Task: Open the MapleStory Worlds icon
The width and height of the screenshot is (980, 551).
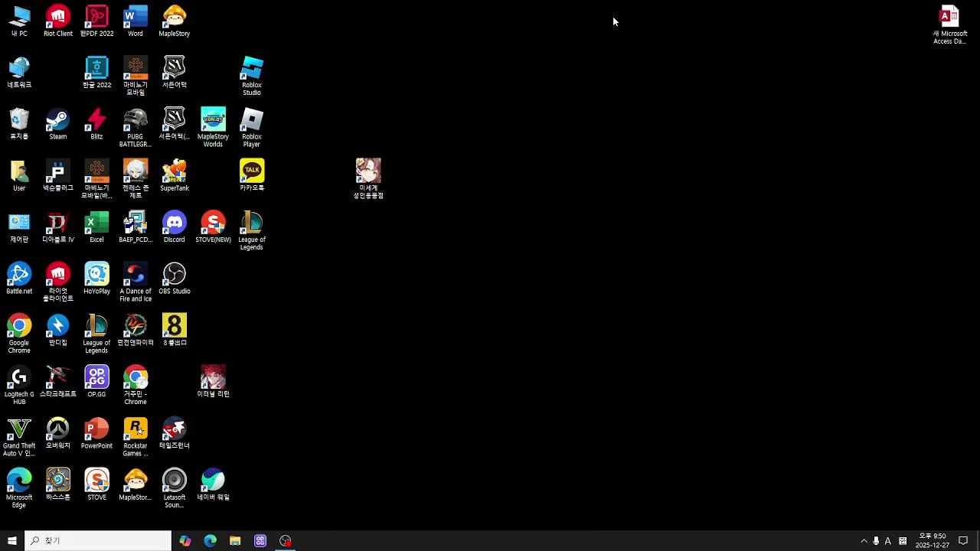Action: click(213, 128)
